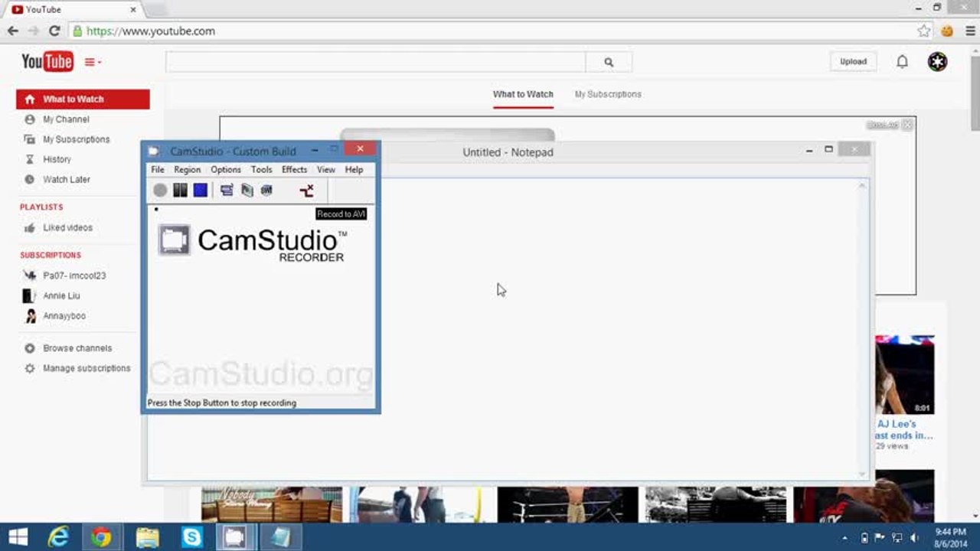Expand the YouTube guide menu dropdown
The image size is (980, 551).
point(93,63)
